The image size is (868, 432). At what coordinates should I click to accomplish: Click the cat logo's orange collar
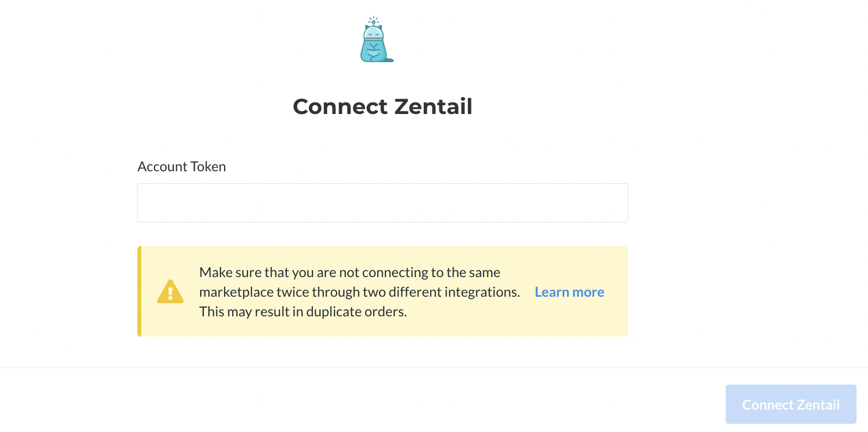pyautogui.click(x=373, y=39)
